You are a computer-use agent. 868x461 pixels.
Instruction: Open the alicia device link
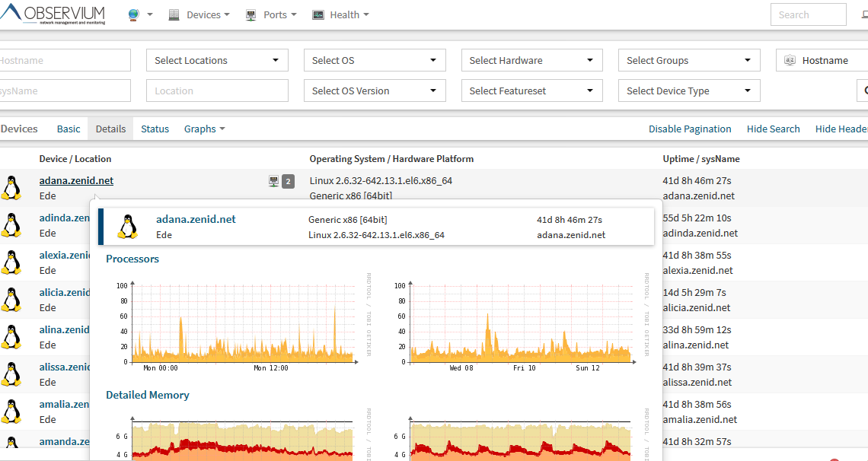64,292
